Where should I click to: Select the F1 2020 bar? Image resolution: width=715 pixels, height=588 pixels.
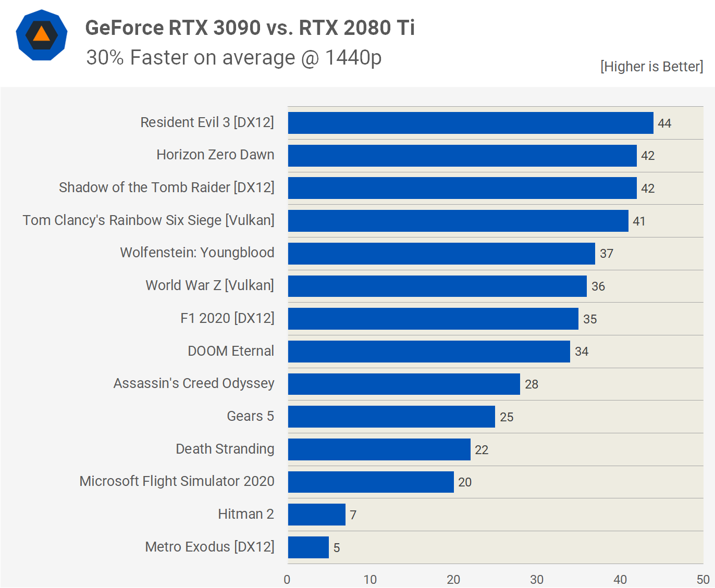433,319
